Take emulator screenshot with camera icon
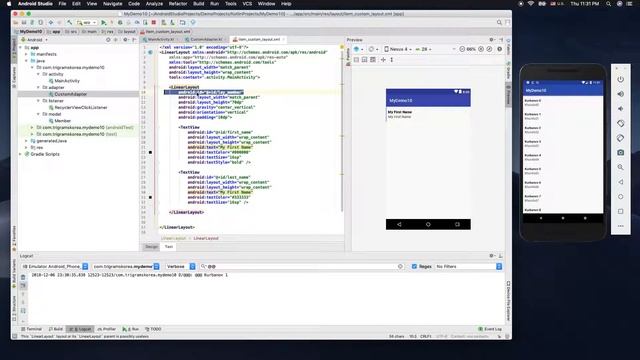This screenshot has width=640, height=360. coord(620,153)
